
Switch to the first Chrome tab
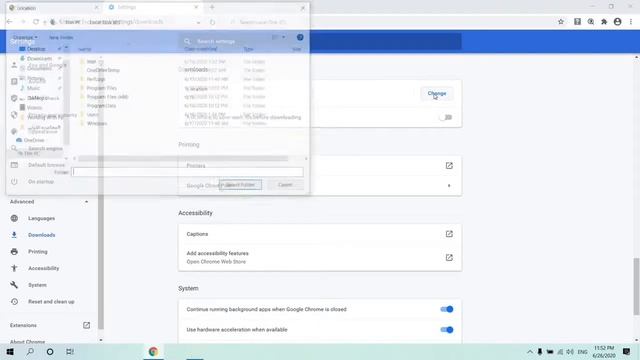pos(53,8)
